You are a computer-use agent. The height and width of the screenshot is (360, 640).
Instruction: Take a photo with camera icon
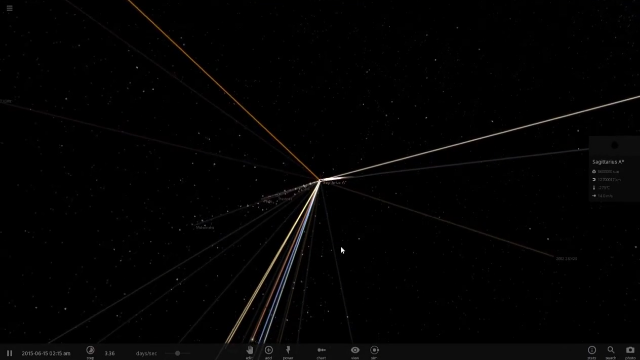pyautogui.click(x=630, y=350)
